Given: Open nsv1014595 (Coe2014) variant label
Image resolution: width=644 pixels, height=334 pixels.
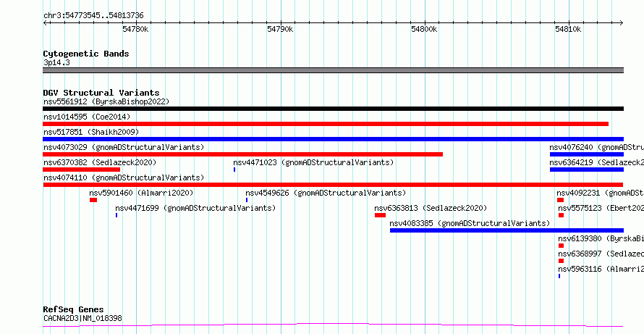Looking at the screenshot, I should click(x=87, y=117).
